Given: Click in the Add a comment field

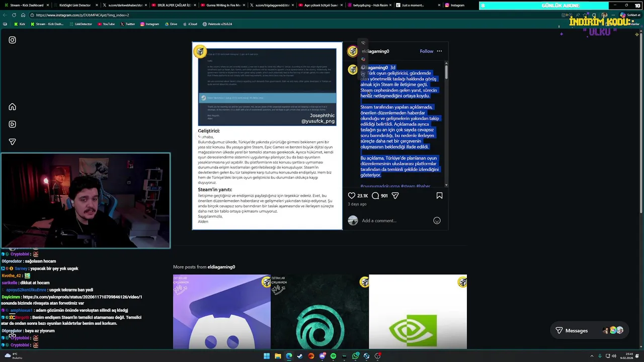Looking at the screenshot, I should point(395,221).
